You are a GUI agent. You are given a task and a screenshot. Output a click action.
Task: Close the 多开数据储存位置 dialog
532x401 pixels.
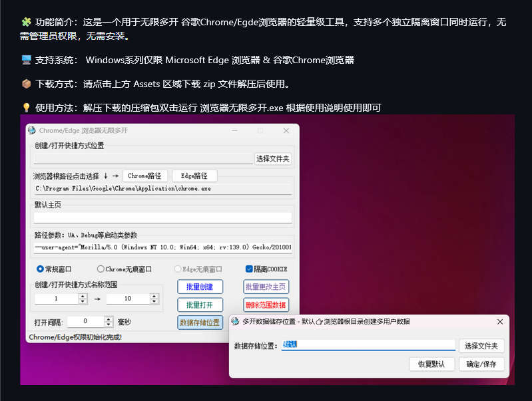[x=500, y=322]
